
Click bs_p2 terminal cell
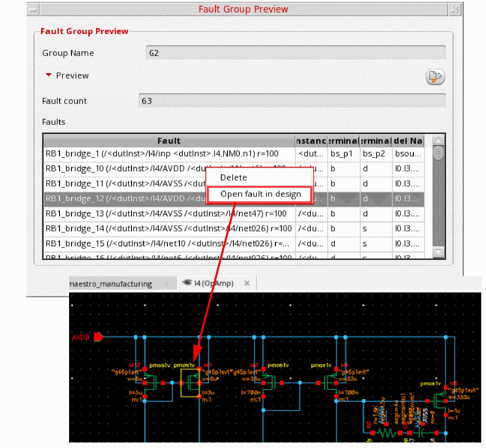(376, 154)
